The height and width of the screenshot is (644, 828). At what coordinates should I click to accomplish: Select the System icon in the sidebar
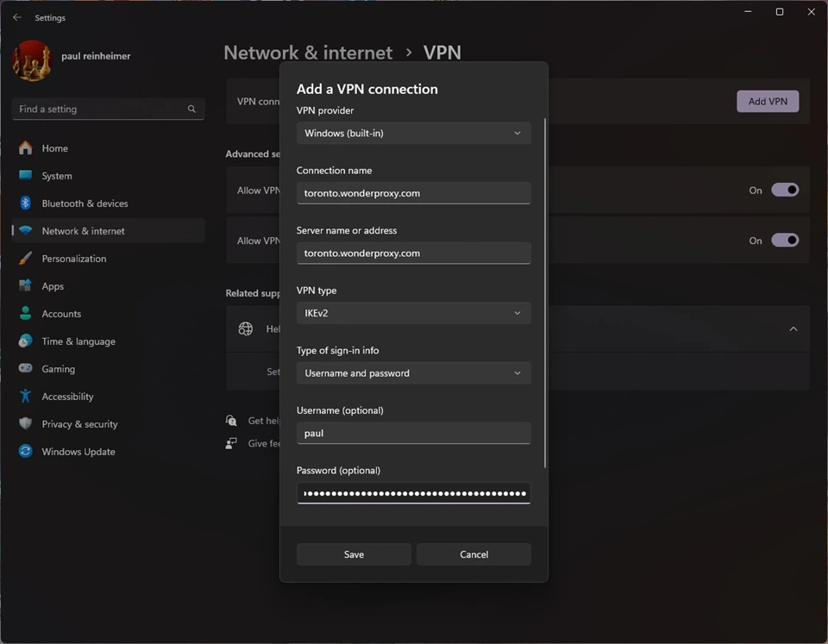[x=26, y=175]
